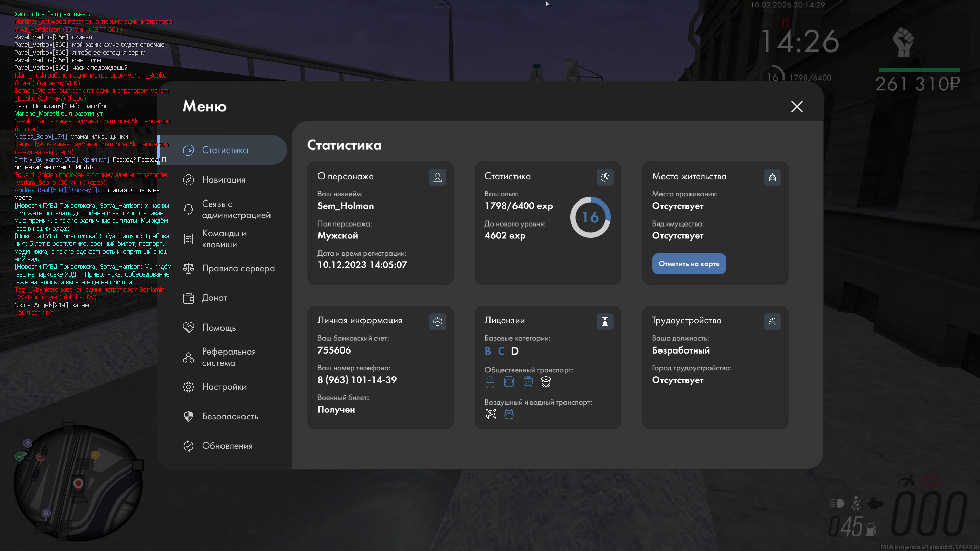Click the first bus transport license icon

490,382
